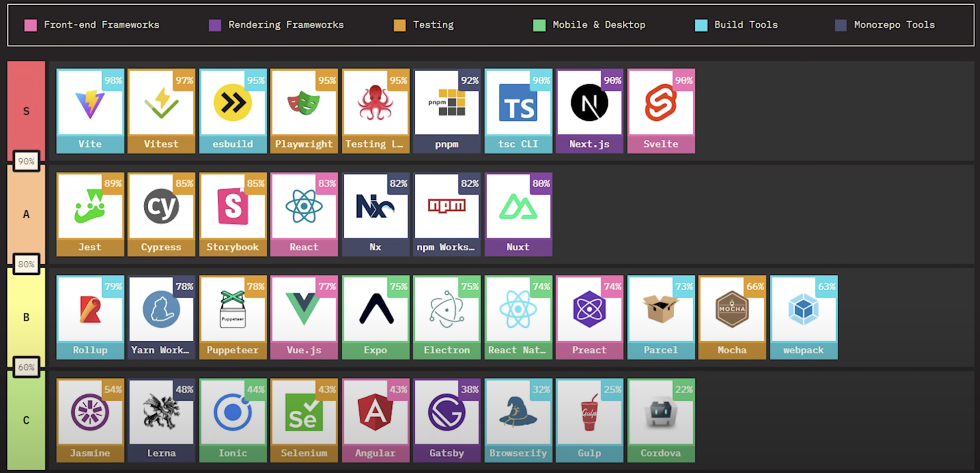Click the purple Rendering Frameworks legend swatch

[x=215, y=25]
